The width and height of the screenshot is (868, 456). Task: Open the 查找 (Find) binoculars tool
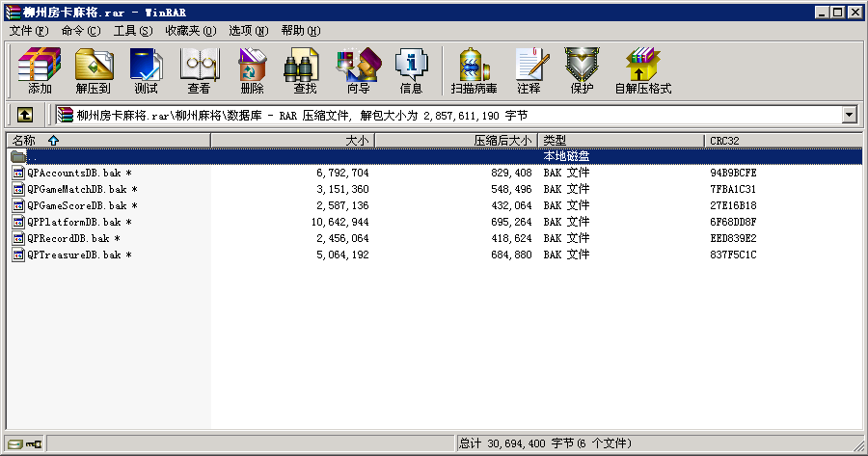point(305,71)
